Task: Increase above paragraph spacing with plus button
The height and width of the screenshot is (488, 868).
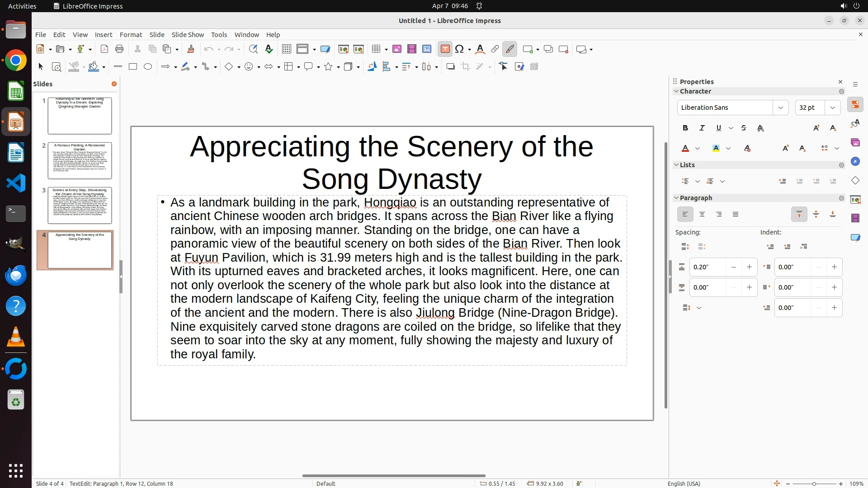Action: point(749,267)
